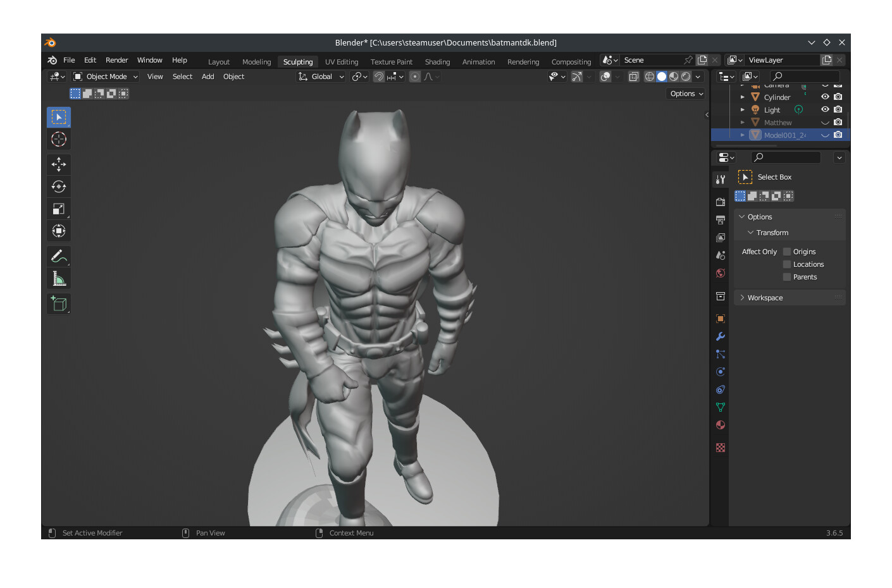Screen dimensions: 892x588
Task: Click the Scene name field
Action: pyautogui.click(x=652, y=60)
